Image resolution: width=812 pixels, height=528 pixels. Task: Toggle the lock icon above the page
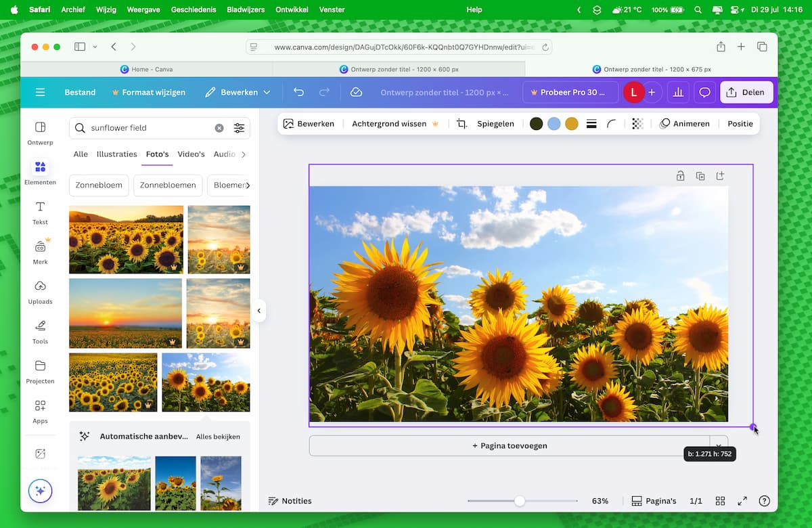point(680,176)
